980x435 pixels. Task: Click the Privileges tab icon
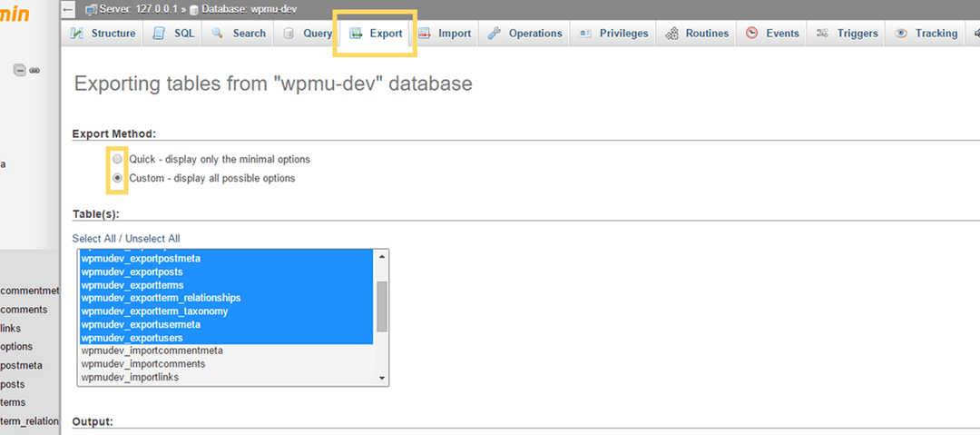pos(585,34)
